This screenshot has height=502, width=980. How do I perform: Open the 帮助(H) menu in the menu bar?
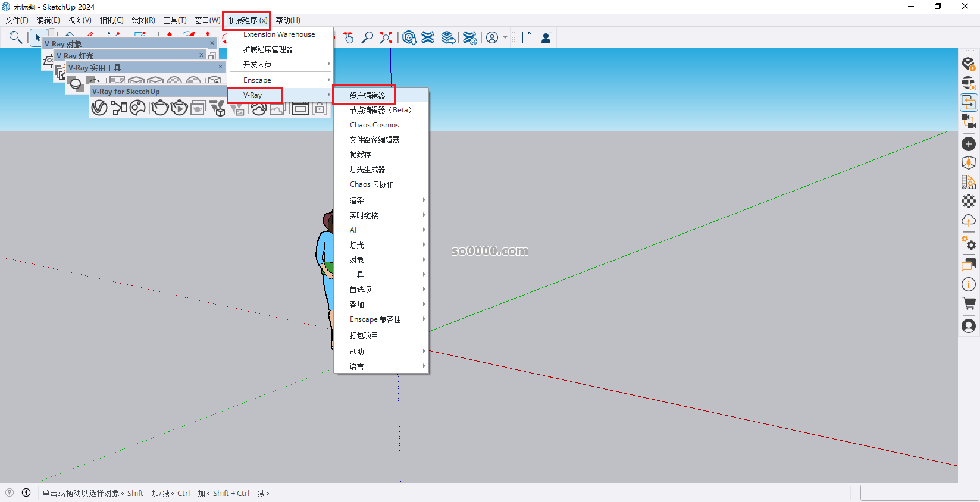click(x=288, y=20)
